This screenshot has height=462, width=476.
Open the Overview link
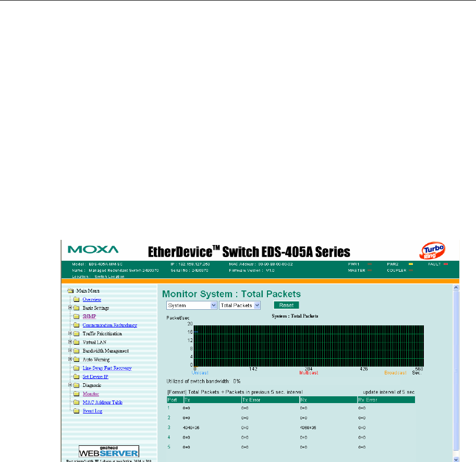[92, 300]
